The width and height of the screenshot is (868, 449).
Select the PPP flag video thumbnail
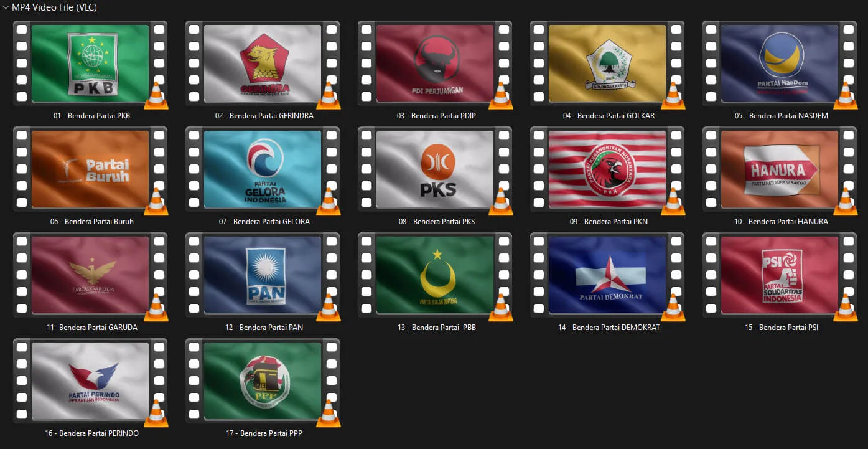(263, 381)
